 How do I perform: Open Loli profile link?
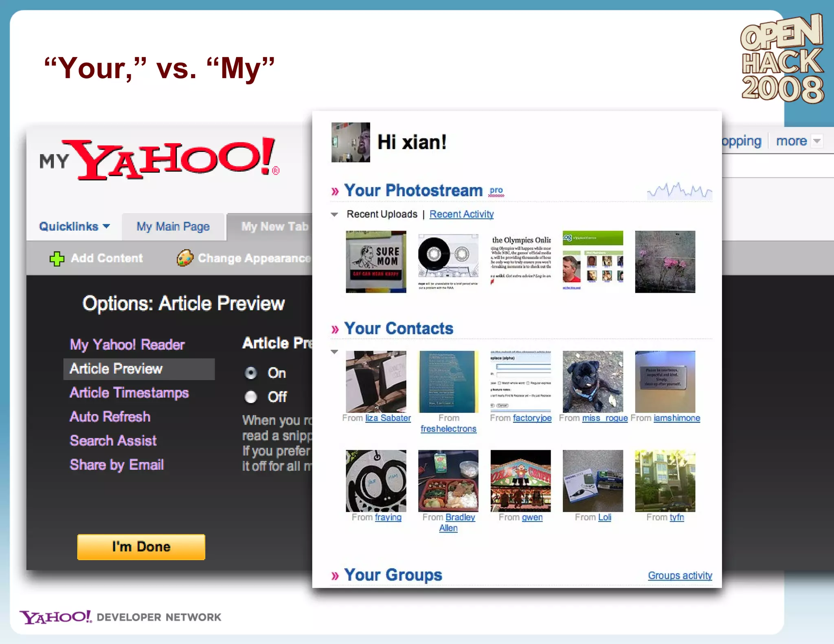coord(604,517)
